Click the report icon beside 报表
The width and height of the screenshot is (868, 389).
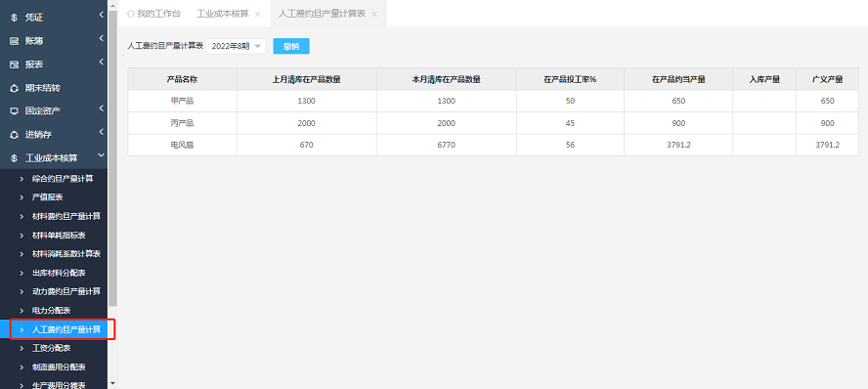[14, 65]
